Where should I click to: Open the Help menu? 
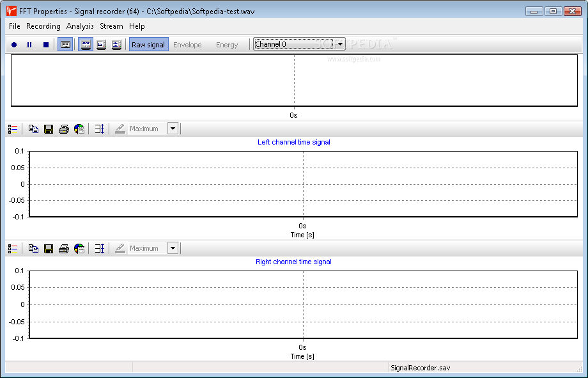coord(137,26)
